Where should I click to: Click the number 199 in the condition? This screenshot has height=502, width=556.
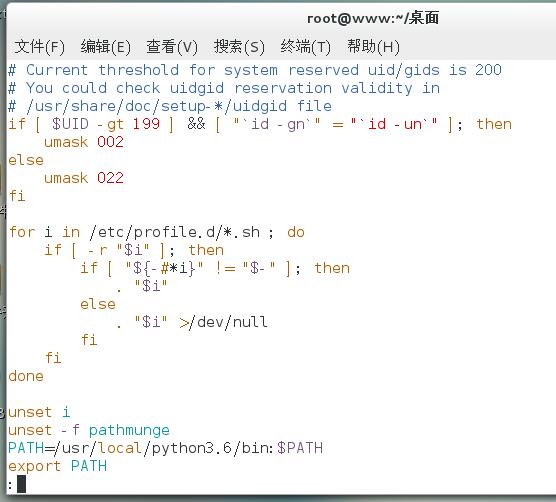click(x=146, y=124)
